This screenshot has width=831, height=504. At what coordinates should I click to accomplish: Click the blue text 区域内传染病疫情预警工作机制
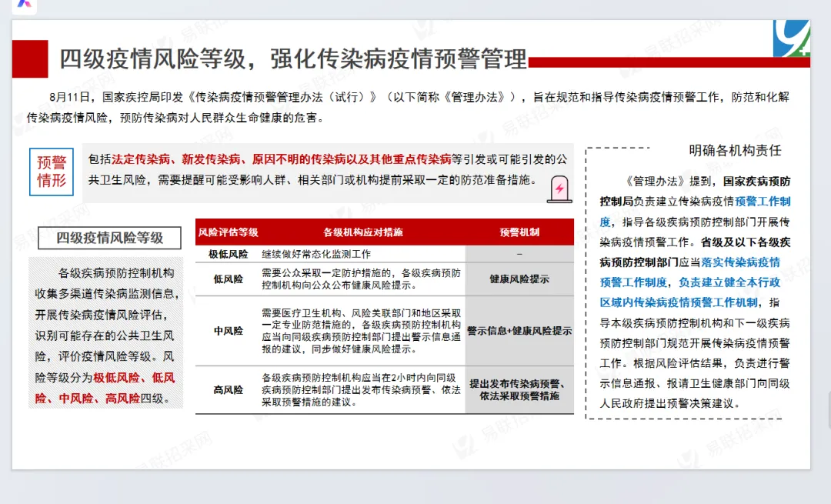[679, 302]
